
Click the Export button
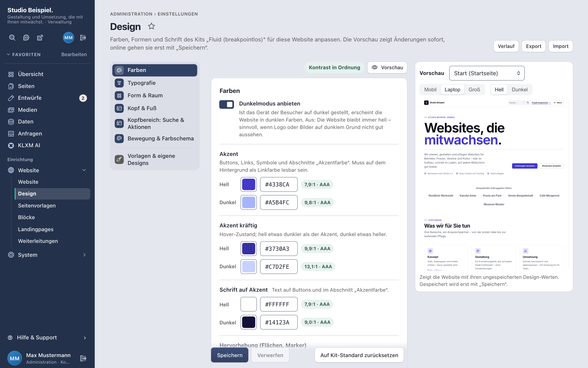click(534, 46)
